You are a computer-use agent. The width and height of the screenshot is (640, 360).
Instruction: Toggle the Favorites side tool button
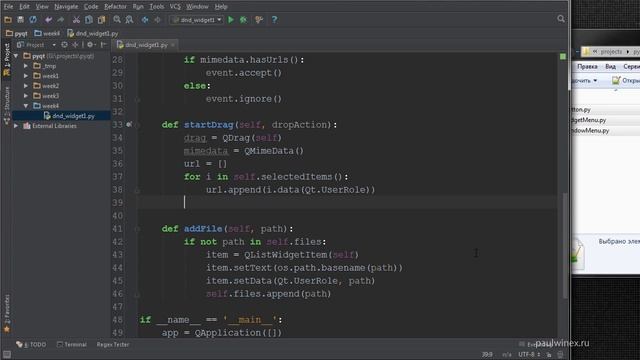(x=6, y=313)
